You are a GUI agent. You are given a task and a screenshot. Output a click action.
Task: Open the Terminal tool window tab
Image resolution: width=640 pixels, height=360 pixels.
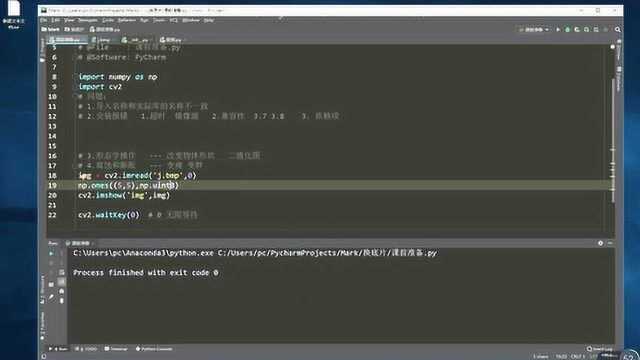pos(116,349)
